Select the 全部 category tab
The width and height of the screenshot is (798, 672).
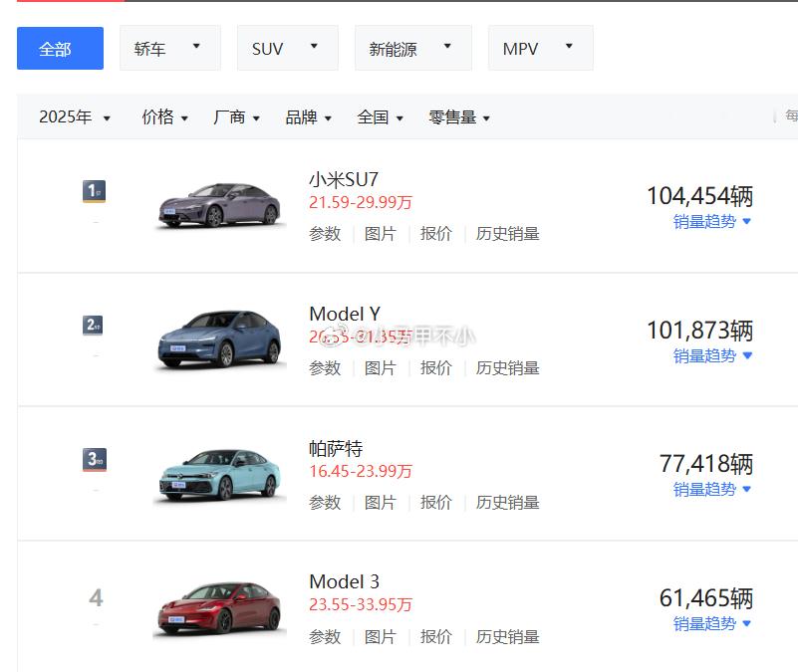coord(60,49)
